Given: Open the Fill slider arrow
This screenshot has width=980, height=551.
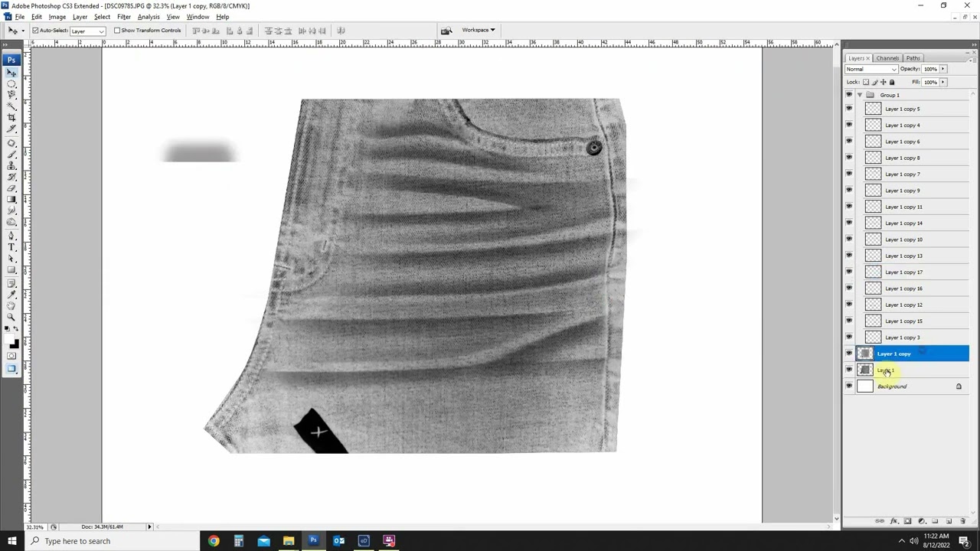Looking at the screenshot, I should [943, 82].
